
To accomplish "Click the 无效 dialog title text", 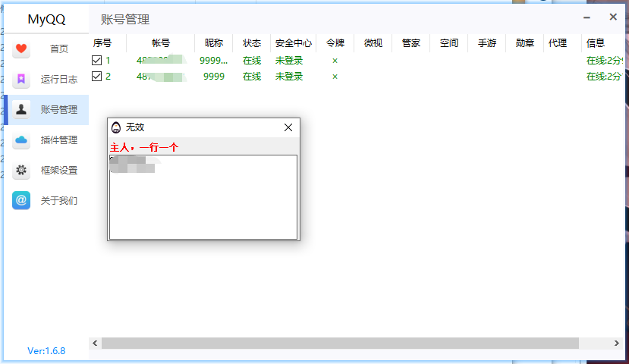I will click(x=135, y=127).
